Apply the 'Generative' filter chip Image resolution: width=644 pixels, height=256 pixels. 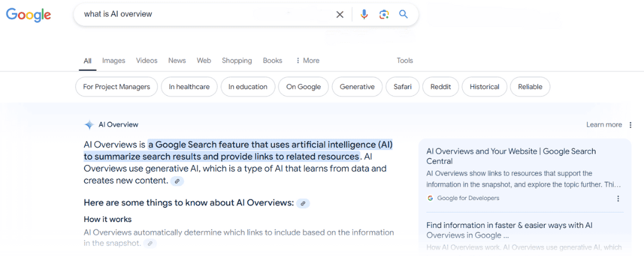[x=357, y=87]
